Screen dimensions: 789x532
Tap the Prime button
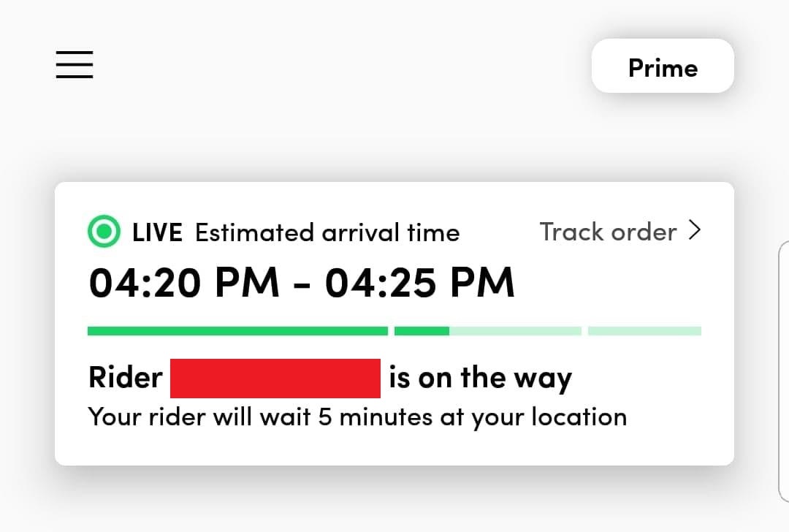663,66
